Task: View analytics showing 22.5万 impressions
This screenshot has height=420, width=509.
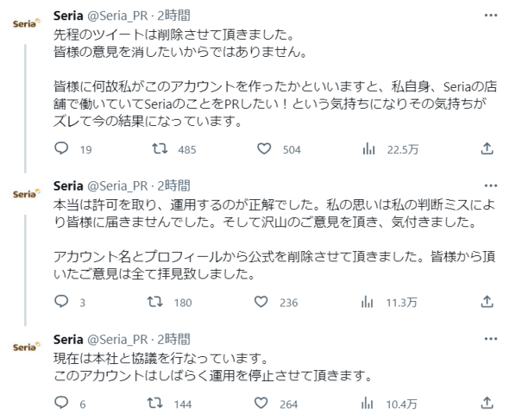Action: pos(368,149)
